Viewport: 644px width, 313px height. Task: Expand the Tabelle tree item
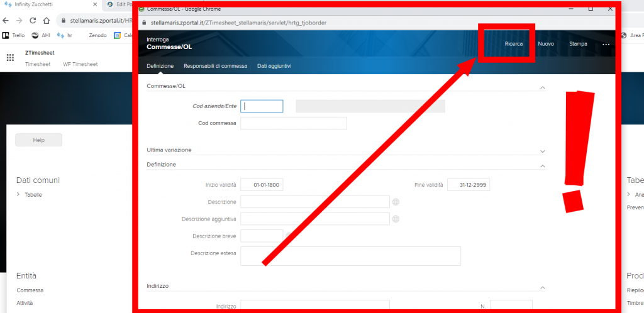point(19,195)
